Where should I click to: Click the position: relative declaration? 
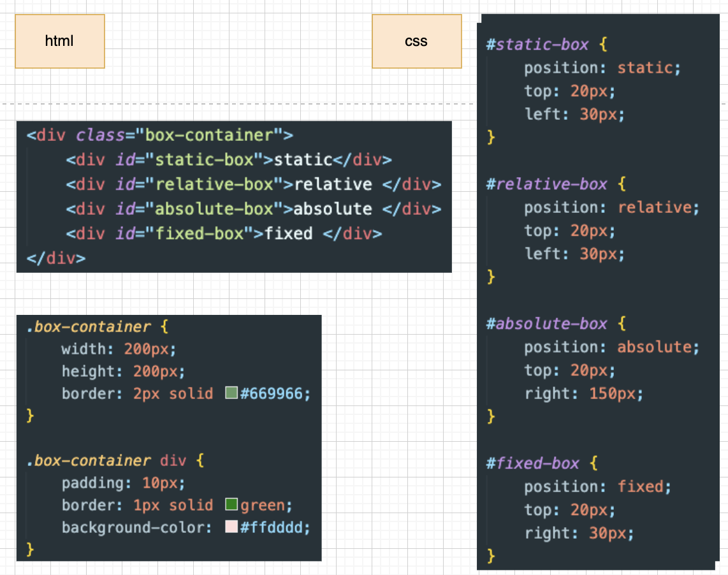pyautogui.click(x=612, y=207)
